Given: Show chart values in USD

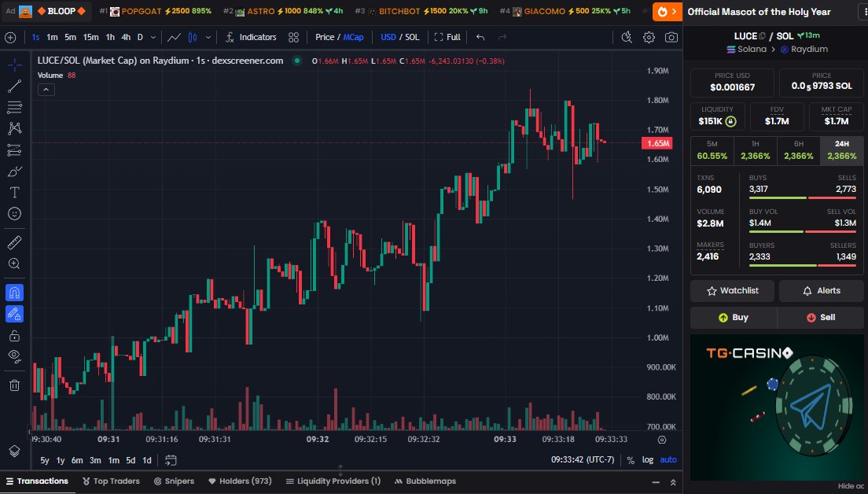Looking at the screenshot, I should click(x=388, y=37).
